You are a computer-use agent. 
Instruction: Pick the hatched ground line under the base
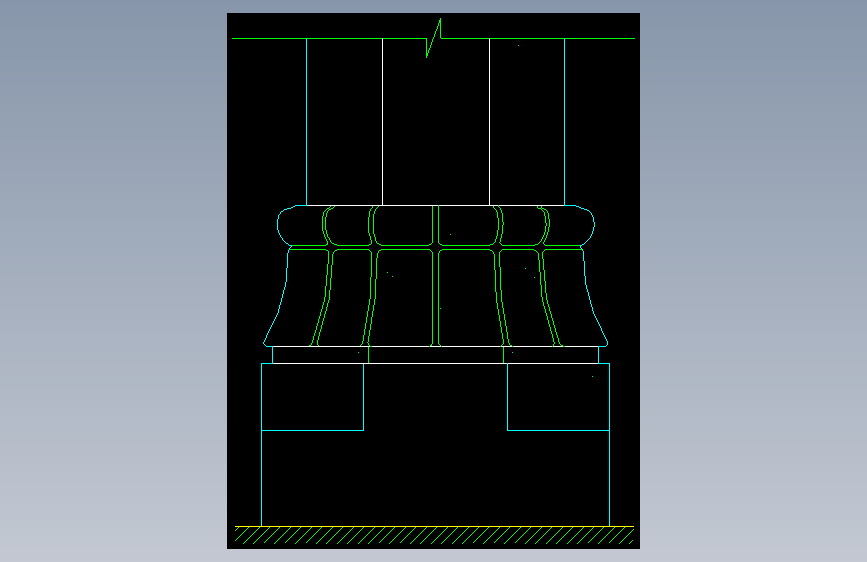[x=434, y=535]
